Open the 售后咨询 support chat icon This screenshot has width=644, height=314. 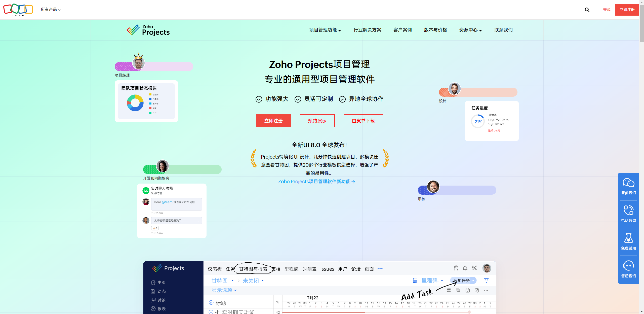pyautogui.click(x=628, y=266)
